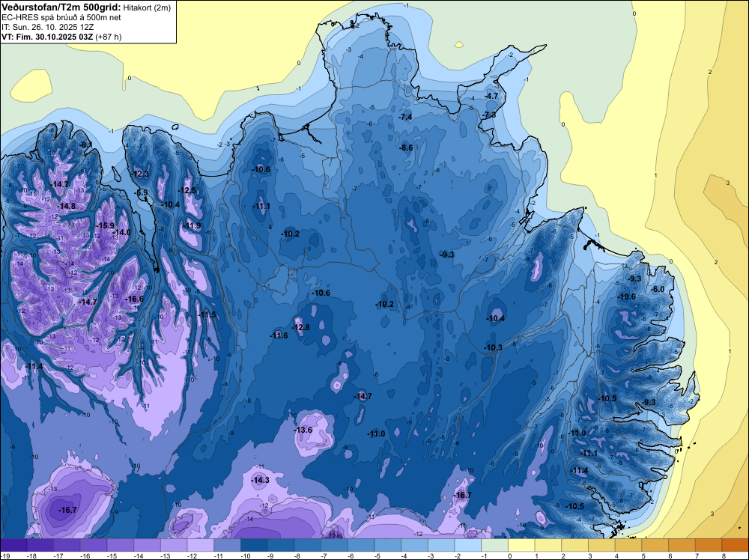
Task: Select dark orange legend swatch after 8
Action: (736, 545)
